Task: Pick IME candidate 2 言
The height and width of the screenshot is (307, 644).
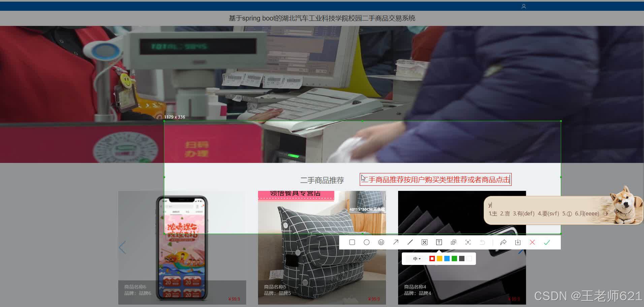Action: (x=505, y=213)
